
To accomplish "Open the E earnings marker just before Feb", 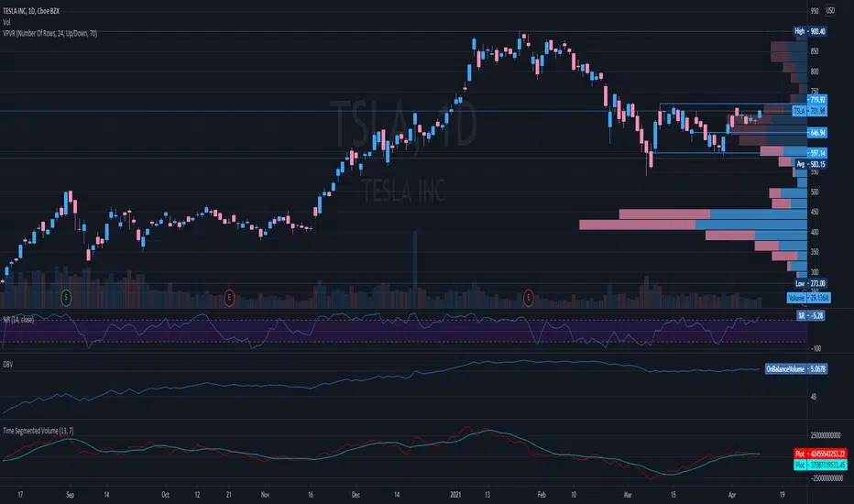I will [x=528, y=298].
